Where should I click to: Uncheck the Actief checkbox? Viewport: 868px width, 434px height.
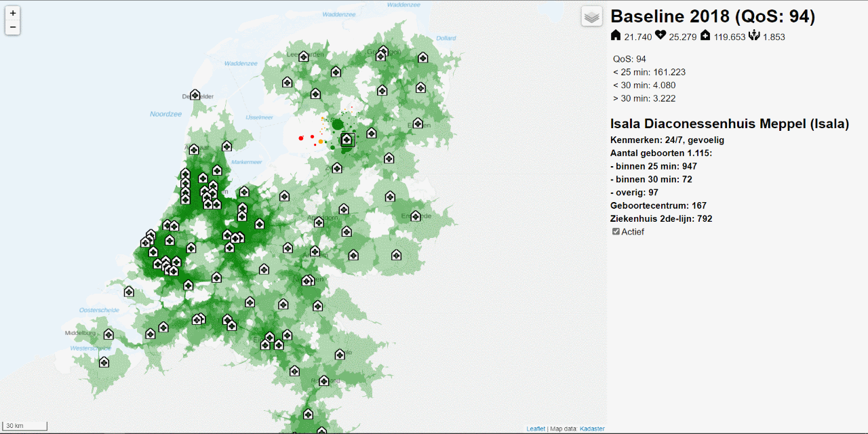coord(616,232)
